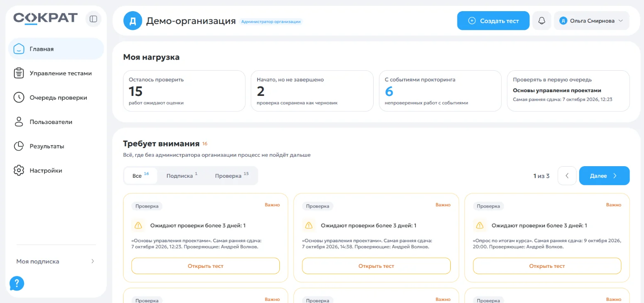Open test on the Опрос по итогам курса card
This screenshot has height=303, width=644.
547,266
